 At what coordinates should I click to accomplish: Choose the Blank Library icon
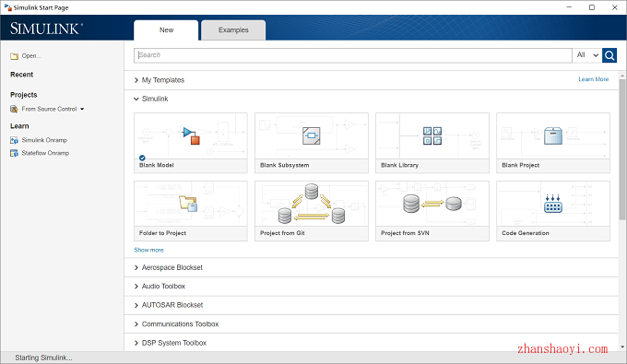[432, 135]
